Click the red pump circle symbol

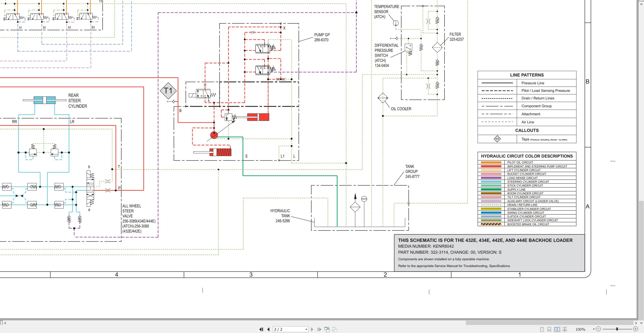[214, 135]
